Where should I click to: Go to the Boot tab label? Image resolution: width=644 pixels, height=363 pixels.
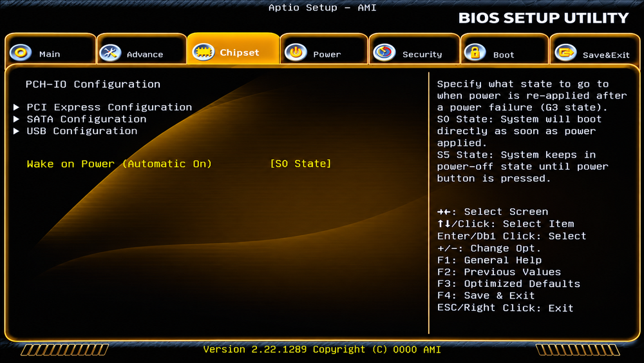point(504,55)
